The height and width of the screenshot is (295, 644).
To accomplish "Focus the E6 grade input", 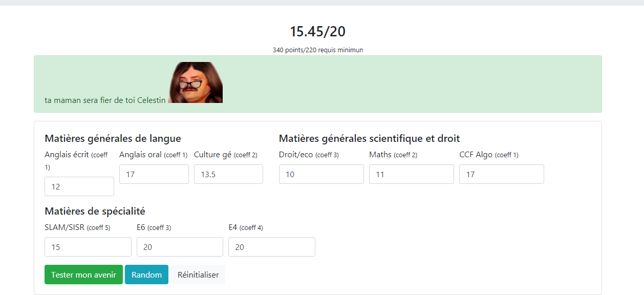I will (180, 247).
